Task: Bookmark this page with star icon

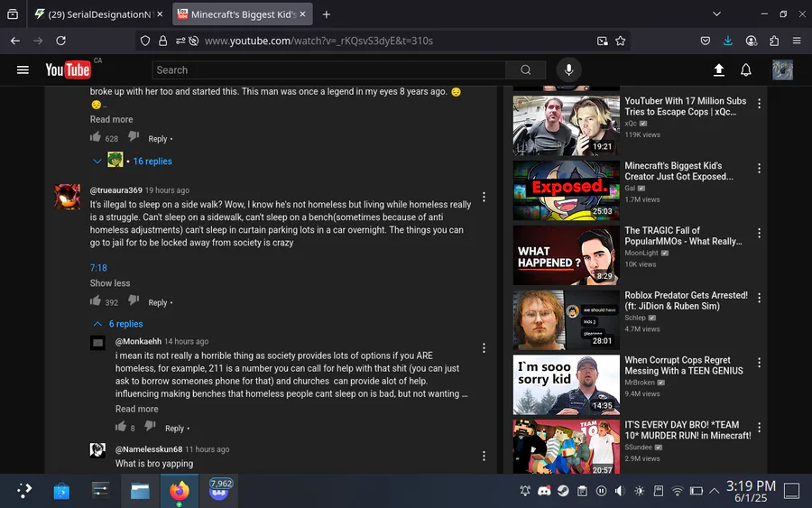Action: tap(621, 41)
